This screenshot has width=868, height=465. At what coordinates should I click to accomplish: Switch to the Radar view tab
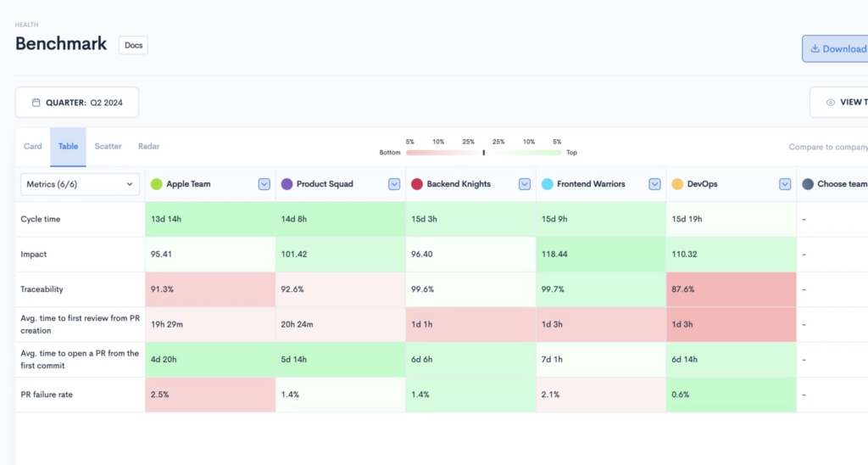click(x=148, y=146)
